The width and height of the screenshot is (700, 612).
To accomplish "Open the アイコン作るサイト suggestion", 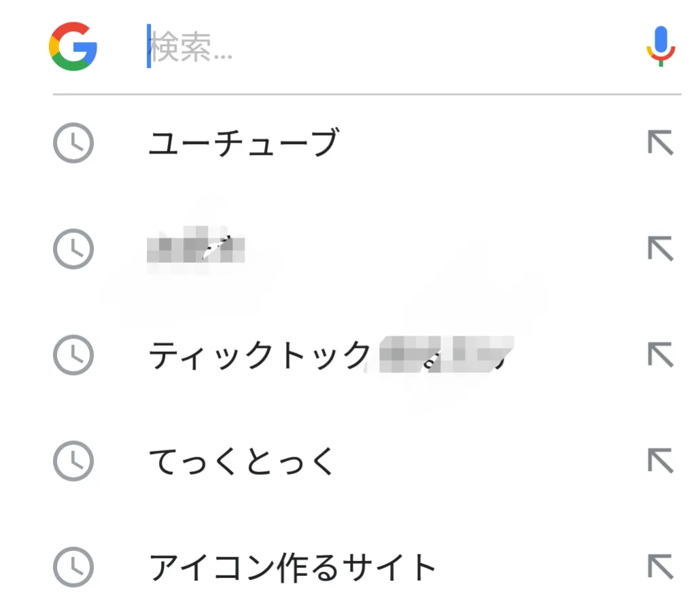I will point(292,568).
